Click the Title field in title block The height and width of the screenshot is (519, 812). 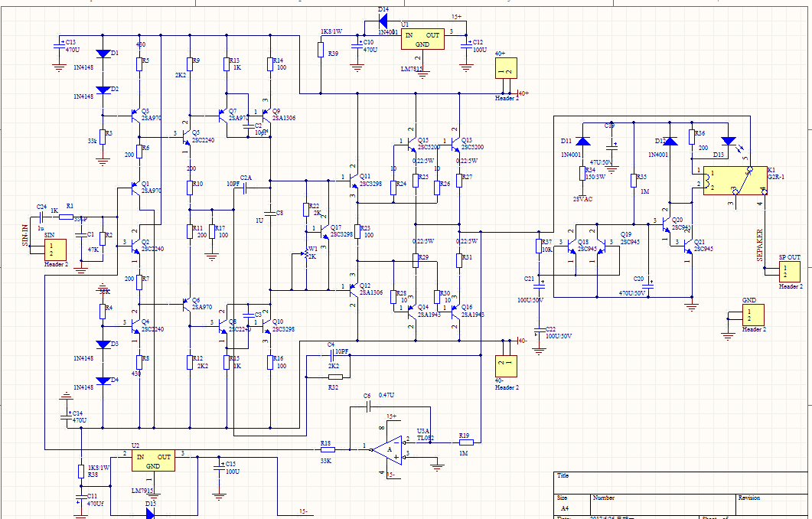click(x=680, y=482)
